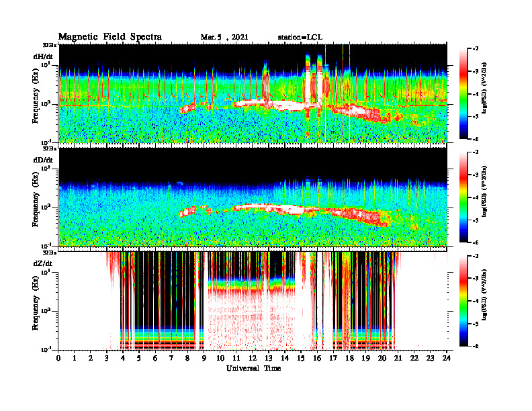The height and width of the screenshot is (411, 532).
Task: Click the hour 20 tick label
Action: click(382, 358)
